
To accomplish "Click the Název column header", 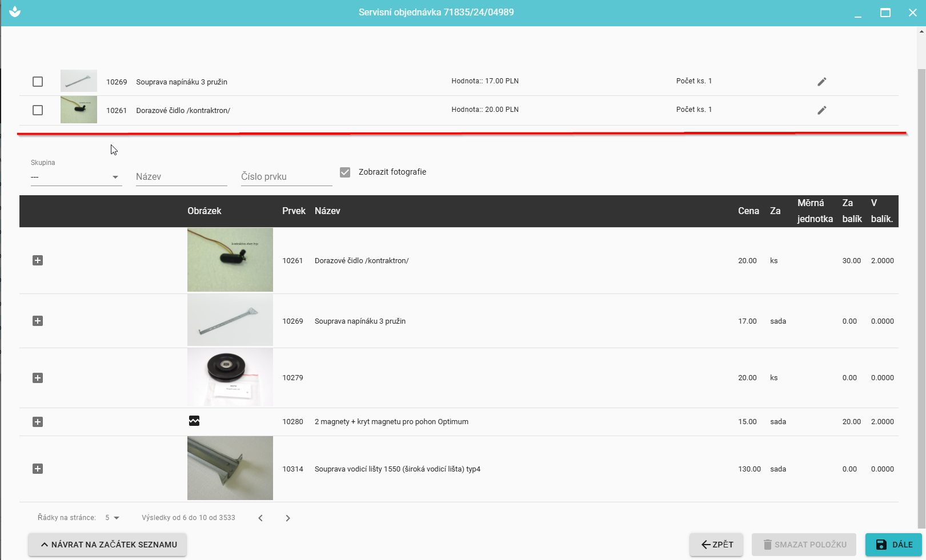I will coord(327,211).
